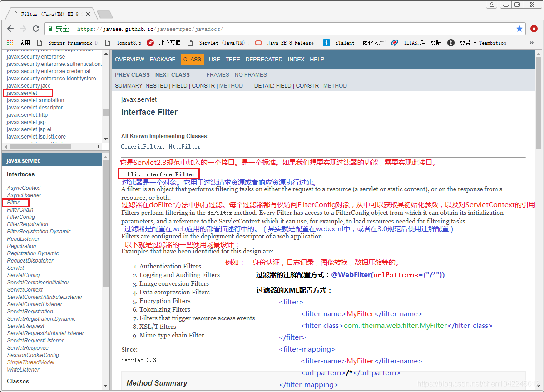Screen dimensions: 544x392
Task: Open the SingleThreadModel interface
Action: tap(30, 363)
